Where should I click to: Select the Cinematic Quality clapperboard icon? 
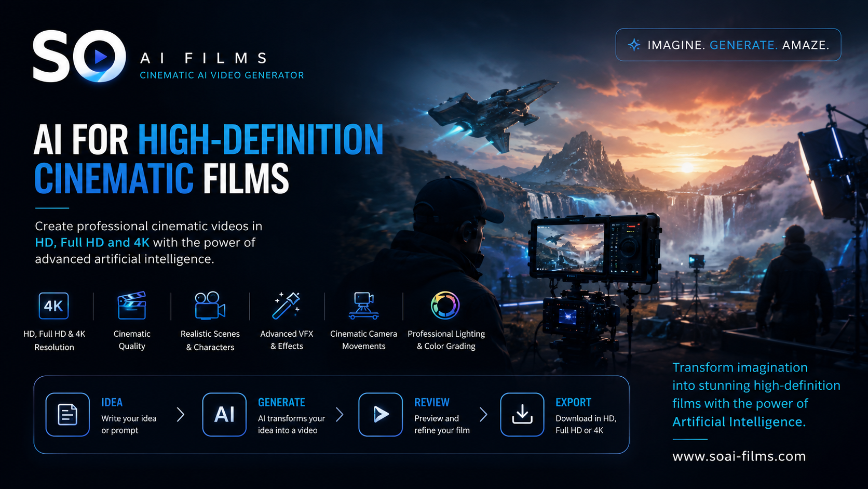pyautogui.click(x=132, y=305)
